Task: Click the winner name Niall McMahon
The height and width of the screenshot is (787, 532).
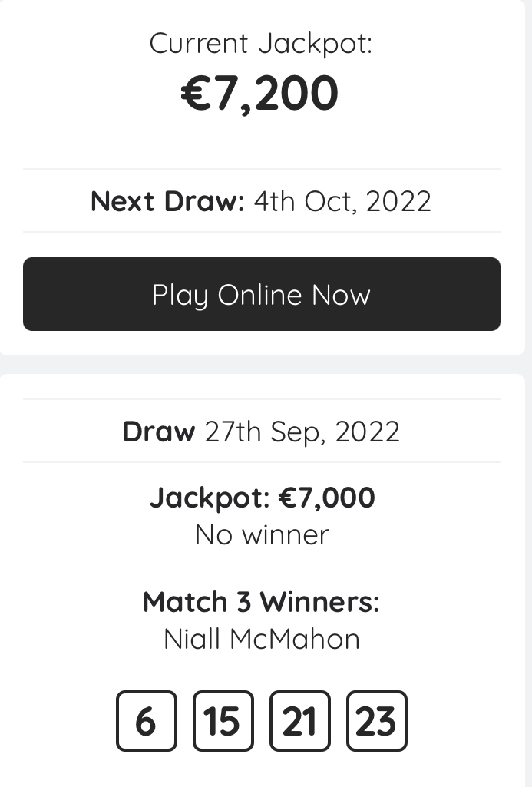Action: [x=262, y=639]
